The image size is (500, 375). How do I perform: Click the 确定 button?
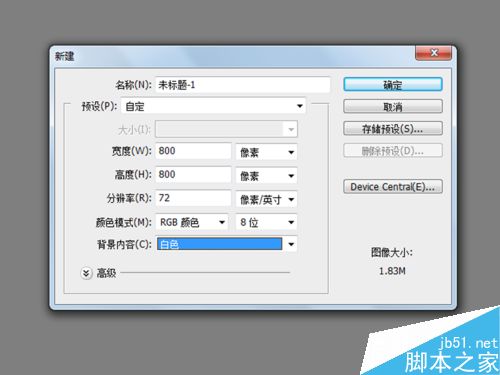(393, 85)
